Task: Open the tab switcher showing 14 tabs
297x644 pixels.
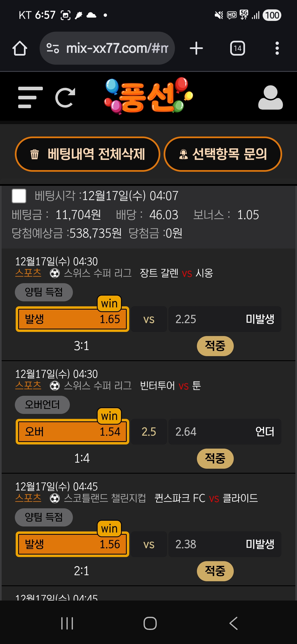Action: point(237,48)
